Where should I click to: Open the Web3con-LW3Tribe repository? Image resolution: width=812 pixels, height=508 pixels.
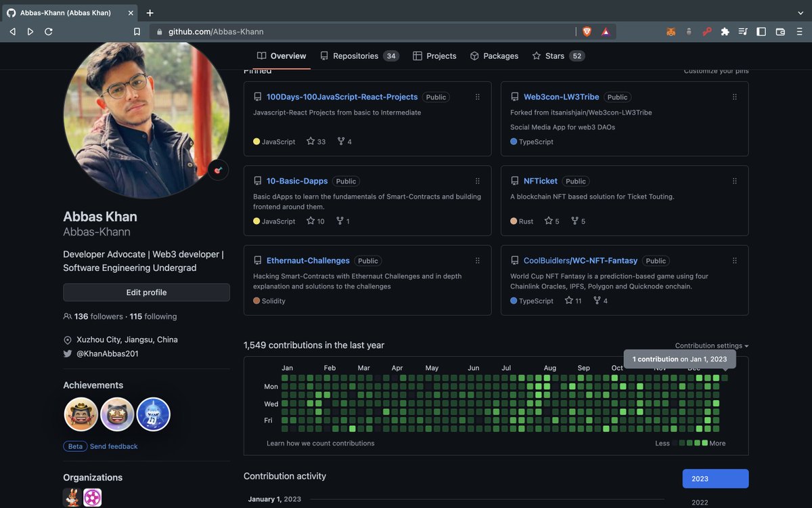(561, 97)
